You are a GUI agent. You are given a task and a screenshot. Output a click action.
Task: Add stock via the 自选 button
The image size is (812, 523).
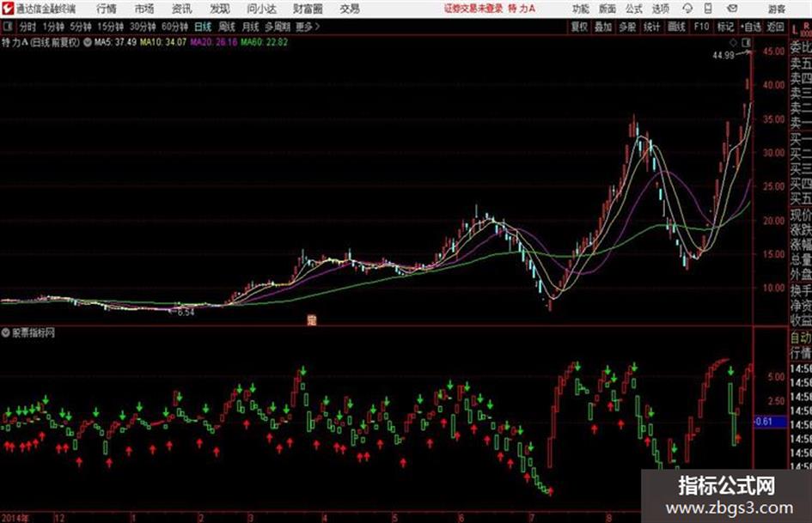751,27
